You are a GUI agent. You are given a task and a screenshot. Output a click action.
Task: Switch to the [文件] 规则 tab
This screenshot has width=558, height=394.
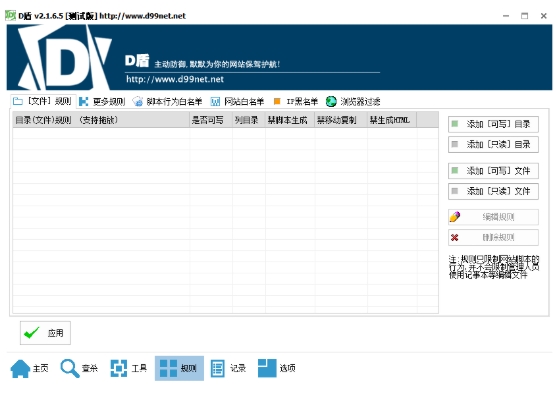coord(43,101)
